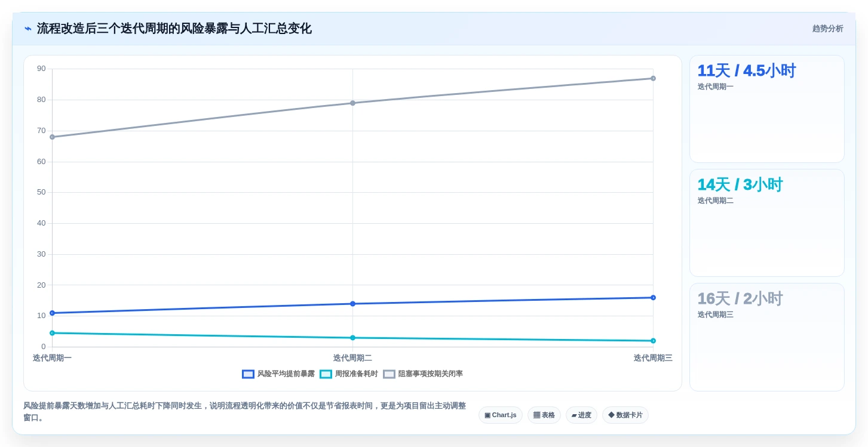
Task: Click the 迭代周期二 caption in the second card
Action: [x=716, y=201]
